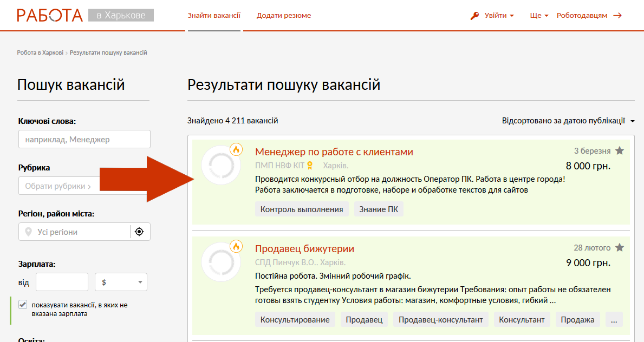Click the hot flame badge on Продавец бижутерии
This screenshot has height=342, width=644.
tap(236, 247)
